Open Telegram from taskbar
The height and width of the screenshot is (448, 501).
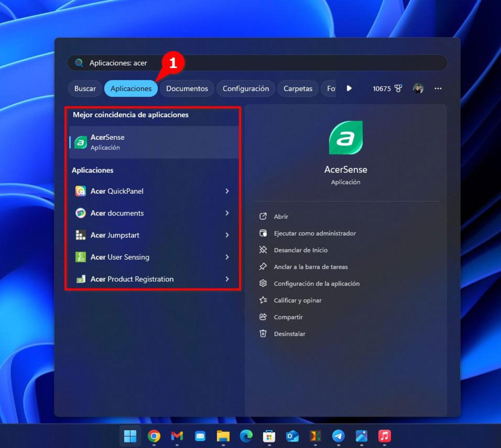click(x=338, y=436)
